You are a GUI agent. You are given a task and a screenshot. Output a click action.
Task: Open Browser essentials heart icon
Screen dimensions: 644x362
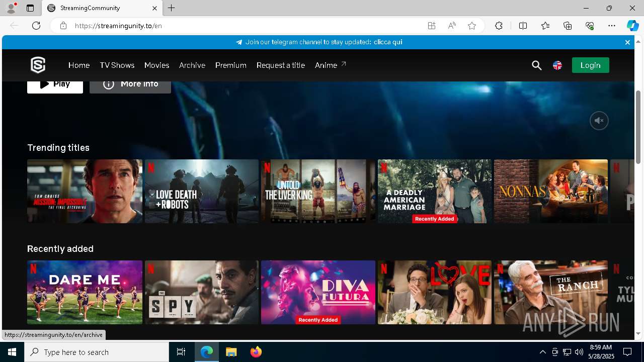(x=590, y=26)
